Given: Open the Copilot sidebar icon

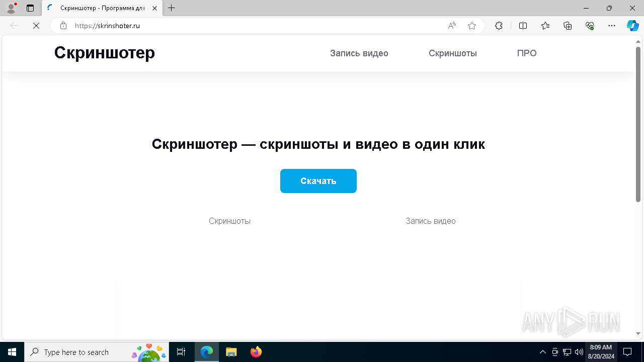Looking at the screenshot, I should coord(632,26).
